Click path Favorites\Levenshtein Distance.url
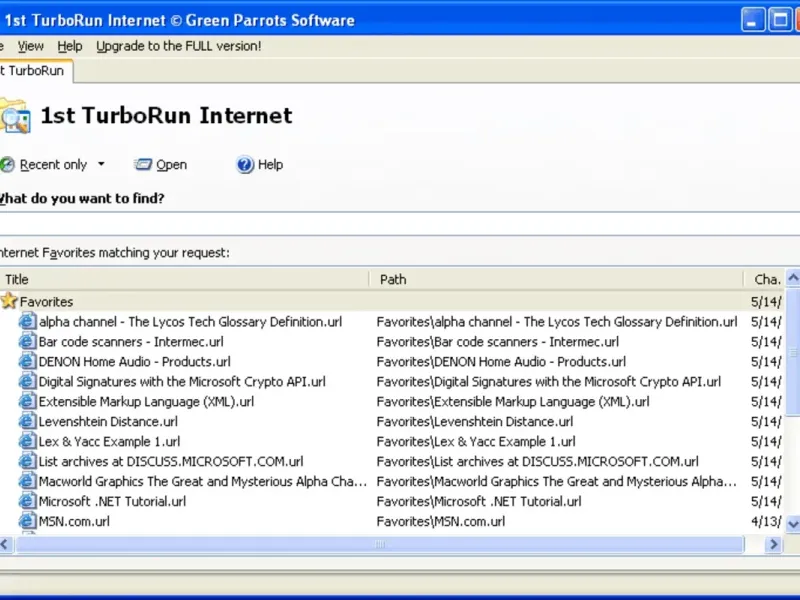The width and height of the screenshot is (800, 600). (x=474, y=421)
